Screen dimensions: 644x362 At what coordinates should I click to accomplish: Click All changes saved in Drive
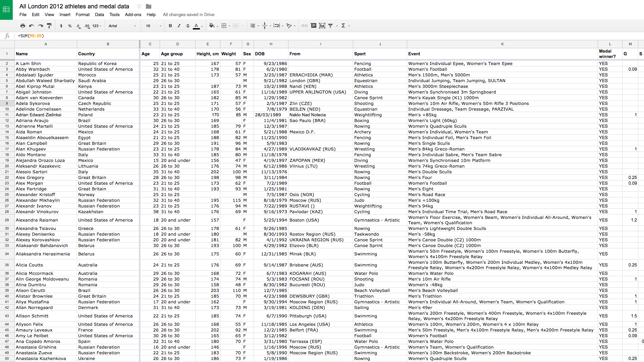188,15
